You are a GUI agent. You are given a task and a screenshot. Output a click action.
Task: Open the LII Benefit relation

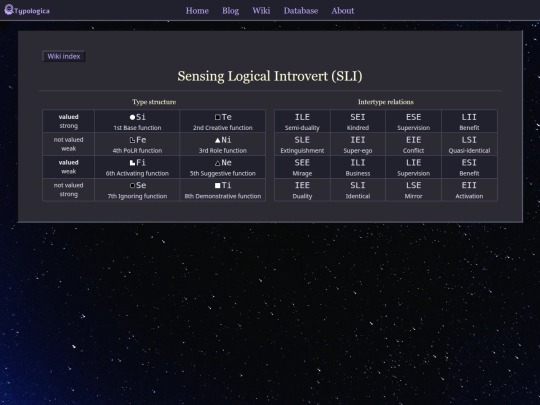click(469, 121)
